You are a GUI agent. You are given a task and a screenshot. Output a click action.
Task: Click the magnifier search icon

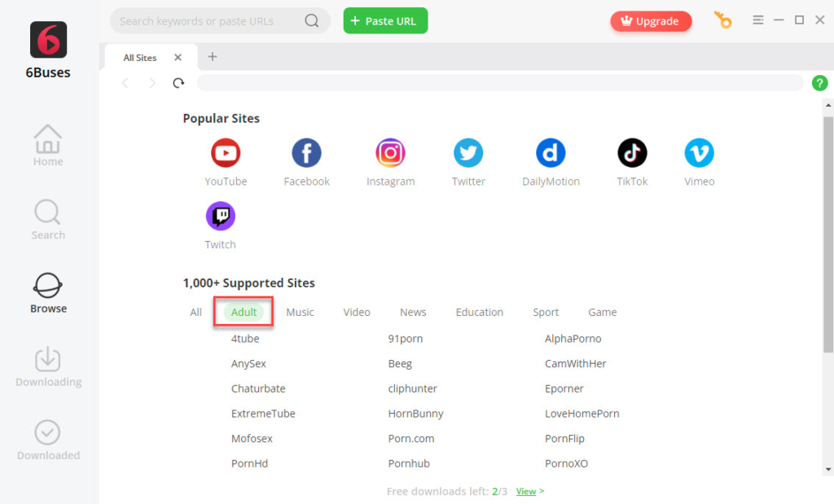[312, 21]
